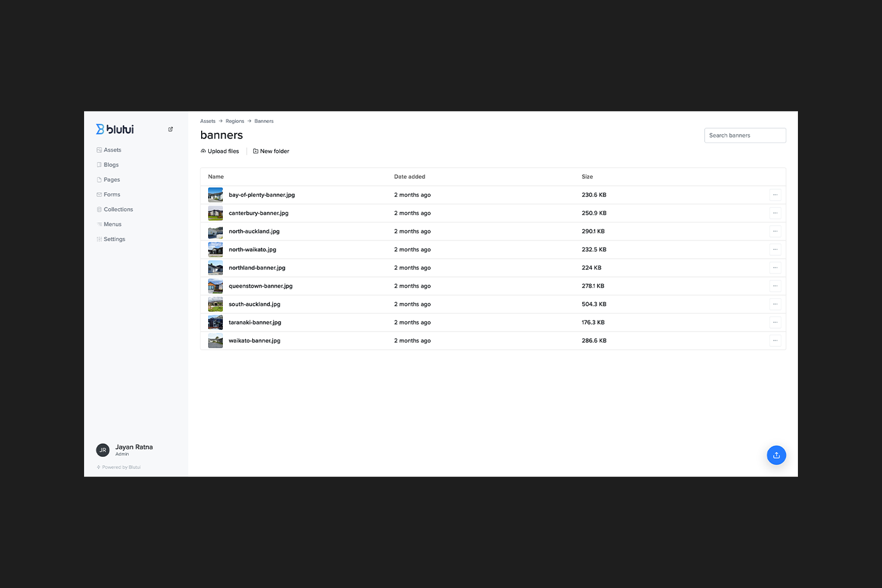Screen dimensions: 882x588
Task: Click taranaki-banner.jpg thumbnail
Action: point(215,322)
